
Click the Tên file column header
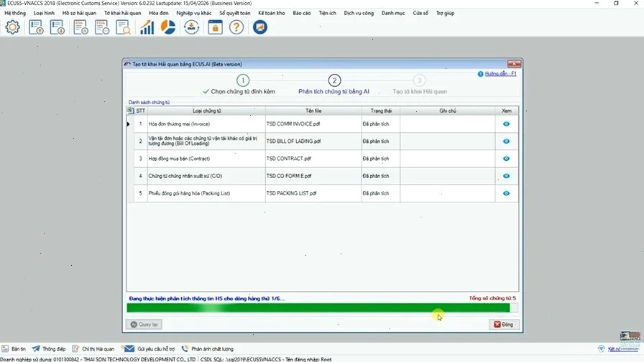tap(313, 111)
